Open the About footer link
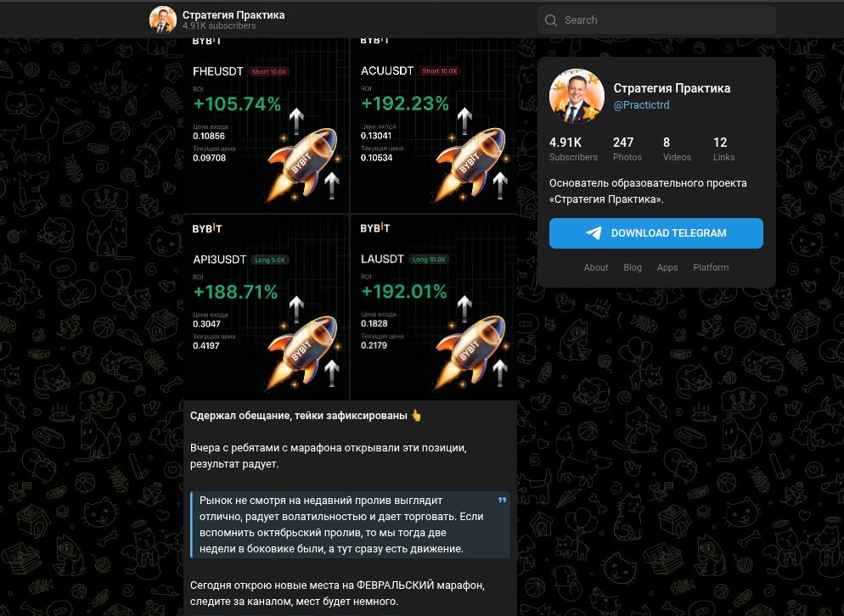 pos(596,267)
